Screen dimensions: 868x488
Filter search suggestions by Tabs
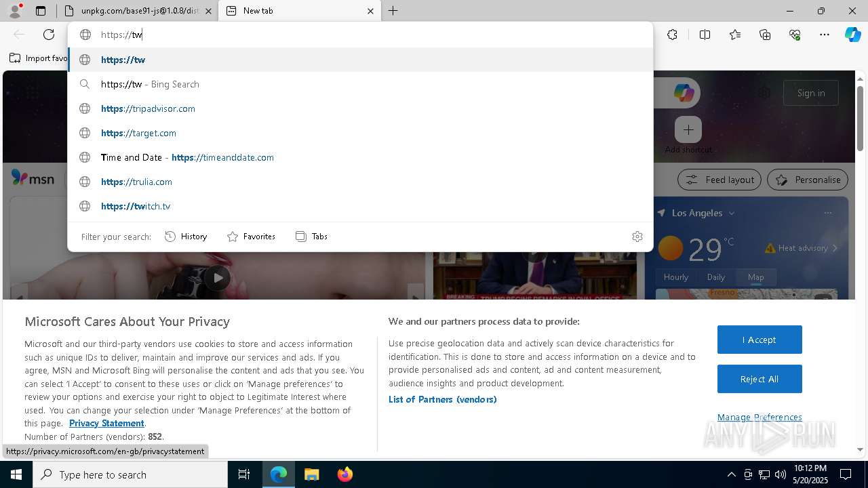point(311,237)
